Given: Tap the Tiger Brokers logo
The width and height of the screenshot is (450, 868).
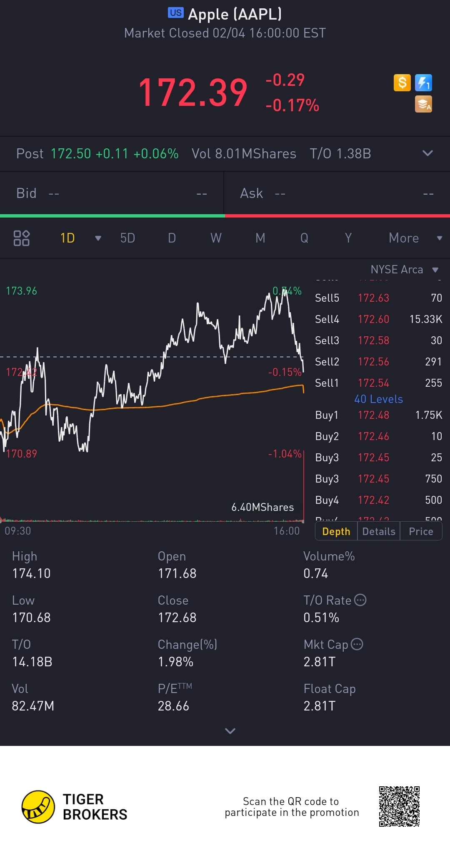Looking at the screenshot, I should pos(38,807).
